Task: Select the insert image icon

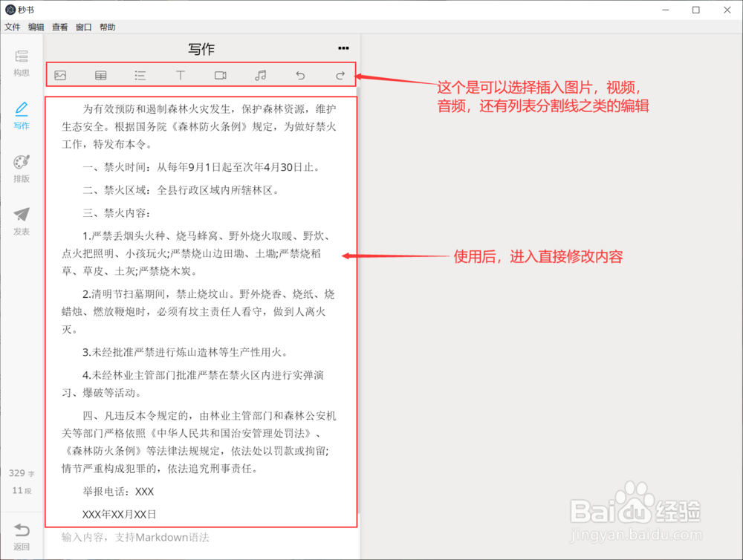Action: pyautogui.click(x=60, y=75)
